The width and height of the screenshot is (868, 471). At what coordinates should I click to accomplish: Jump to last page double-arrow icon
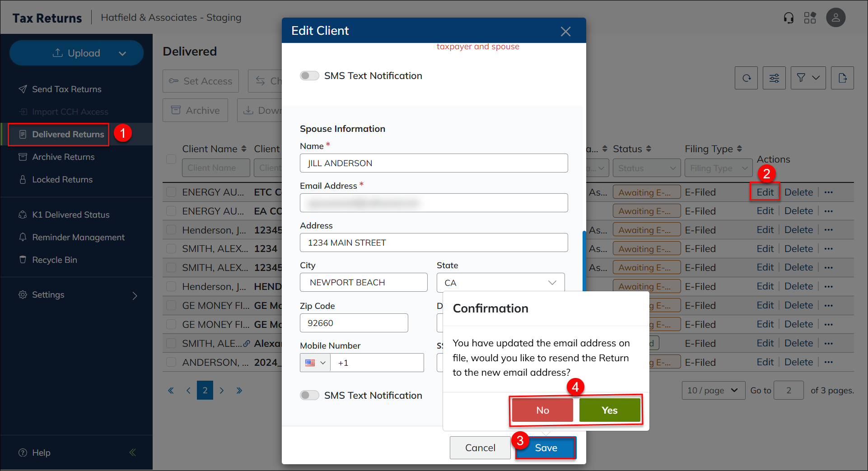239,391
